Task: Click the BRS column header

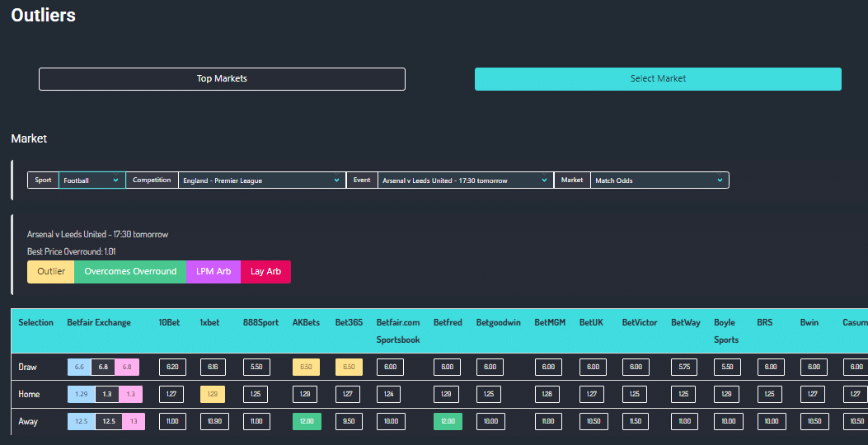Action: point(764,323)
